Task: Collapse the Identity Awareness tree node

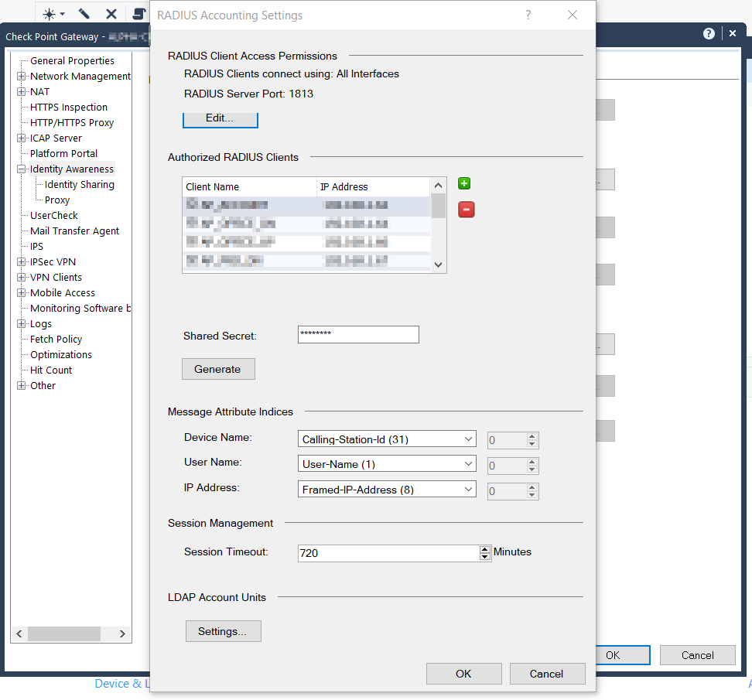Action: click(21, 169)
